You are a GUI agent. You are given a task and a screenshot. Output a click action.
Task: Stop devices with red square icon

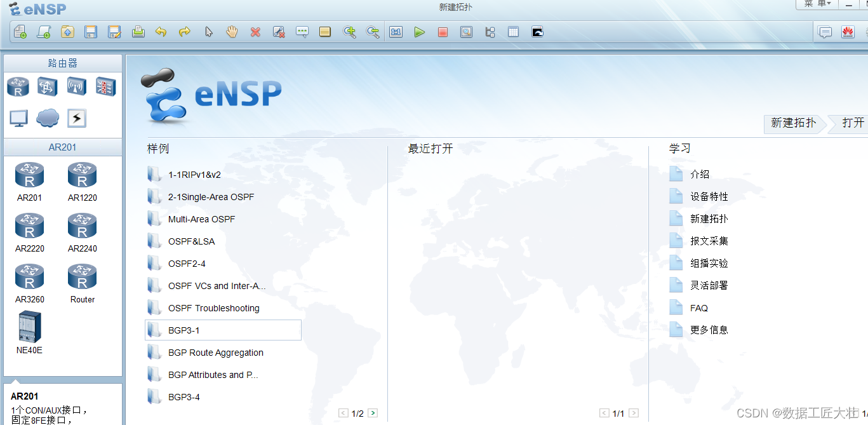tap(443, 32)
